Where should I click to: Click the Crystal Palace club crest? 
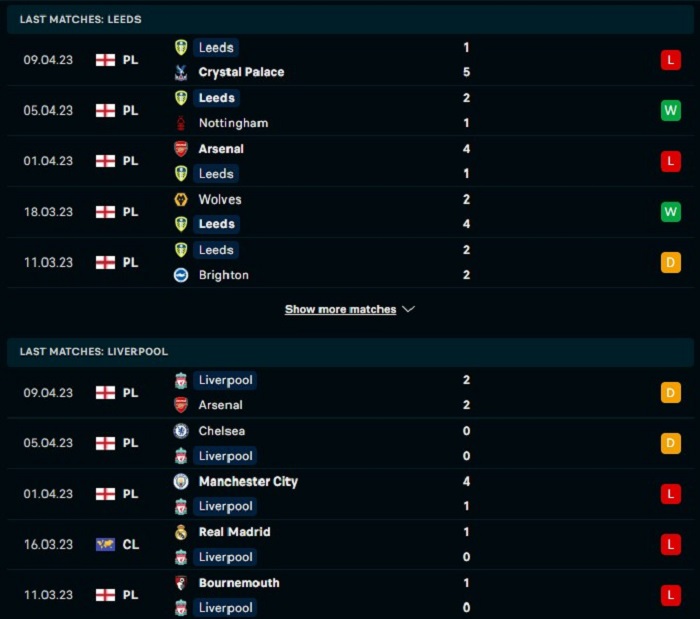(181, 72)
